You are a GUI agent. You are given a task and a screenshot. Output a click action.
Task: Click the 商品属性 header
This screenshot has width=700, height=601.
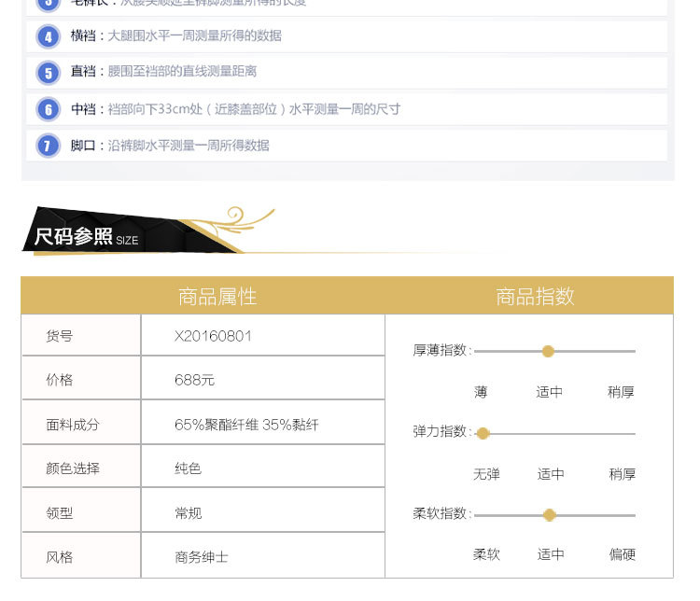tap(217, 297)
